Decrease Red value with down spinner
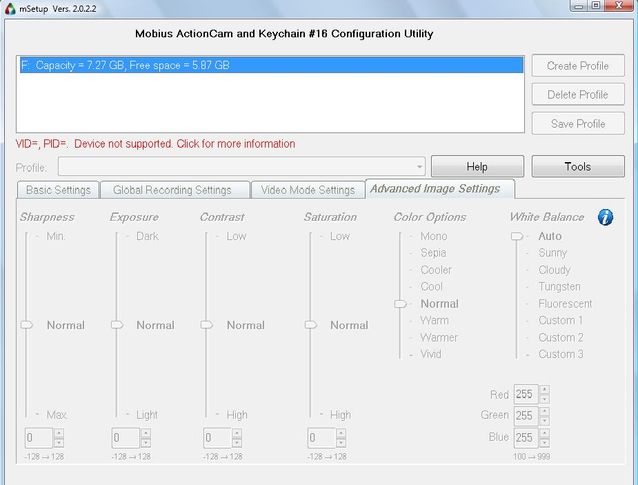Viewport: 638px width, 485px height. tap(544, 399)
